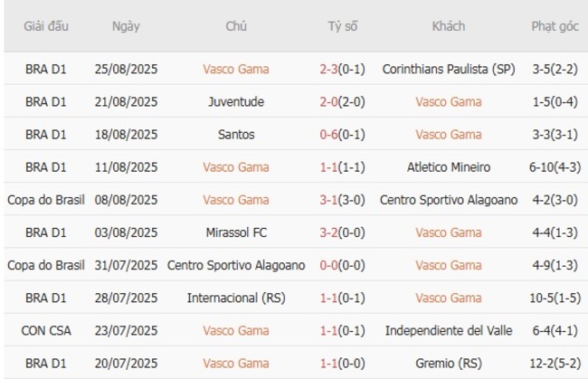Select the CON CSA league cell
The image size is (588, 379).
[46, 330]
